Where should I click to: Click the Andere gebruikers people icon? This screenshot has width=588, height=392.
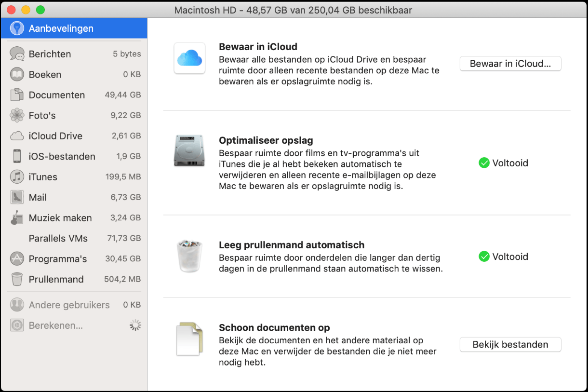pos(17,305)
